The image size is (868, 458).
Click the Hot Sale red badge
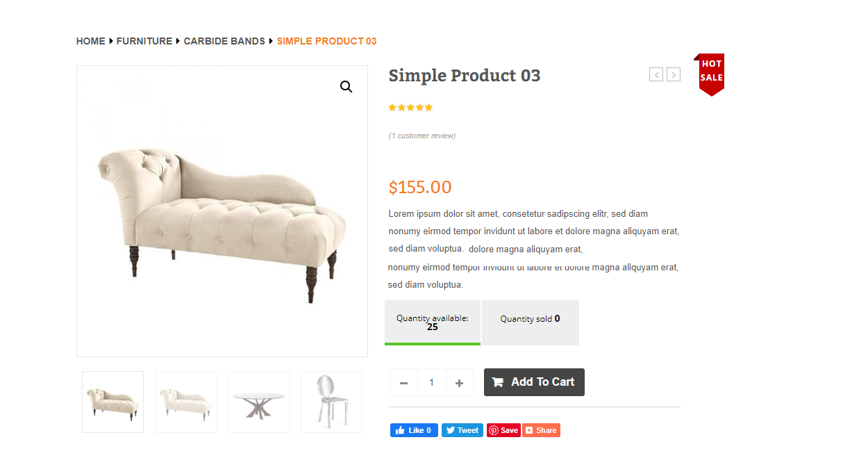tap(709, 74)
